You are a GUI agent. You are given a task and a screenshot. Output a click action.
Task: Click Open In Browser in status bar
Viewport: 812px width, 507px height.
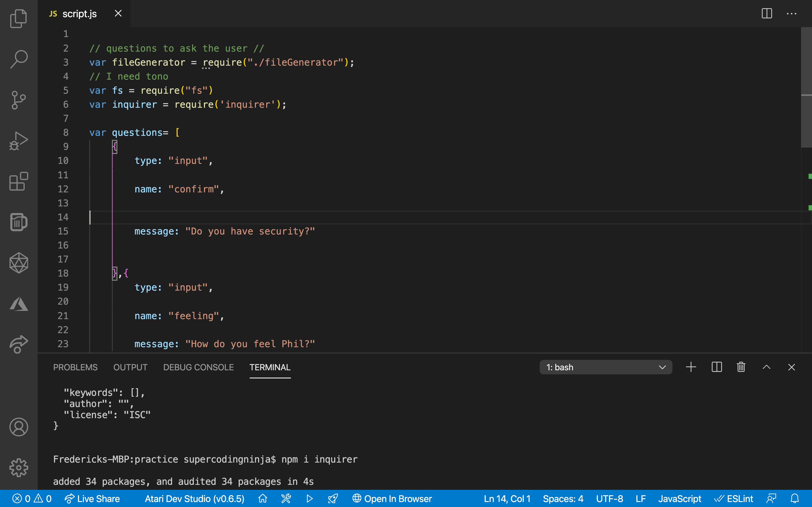(392, 499)
